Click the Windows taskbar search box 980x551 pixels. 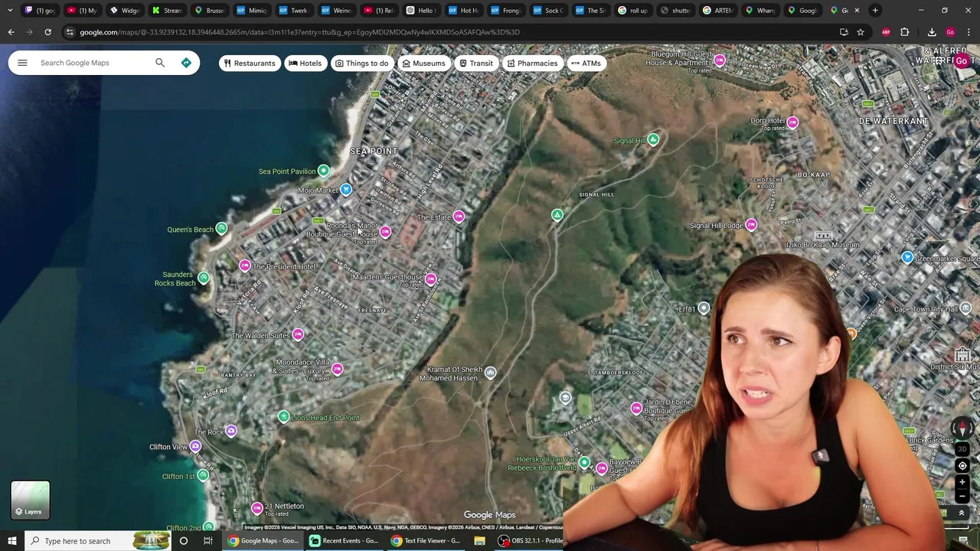100,541
